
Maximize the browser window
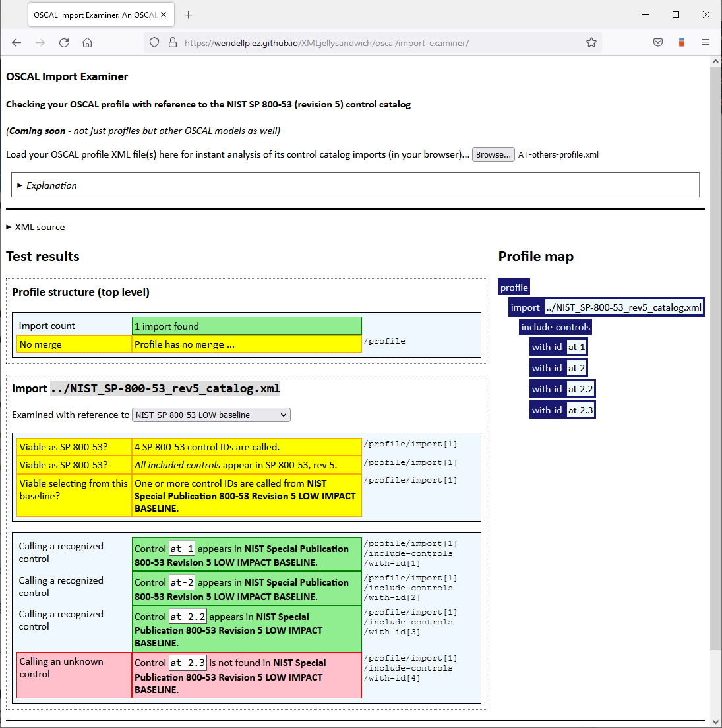676,15
